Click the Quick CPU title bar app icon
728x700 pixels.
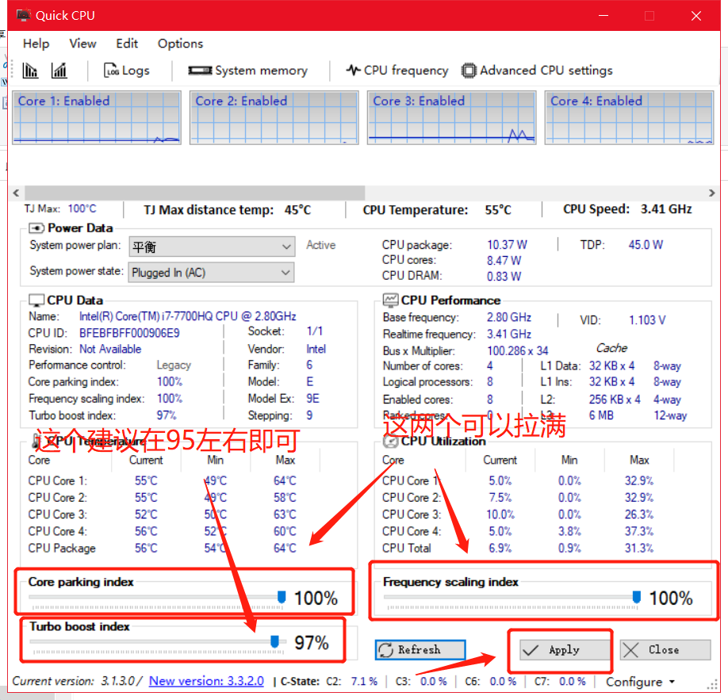[24, 15]
